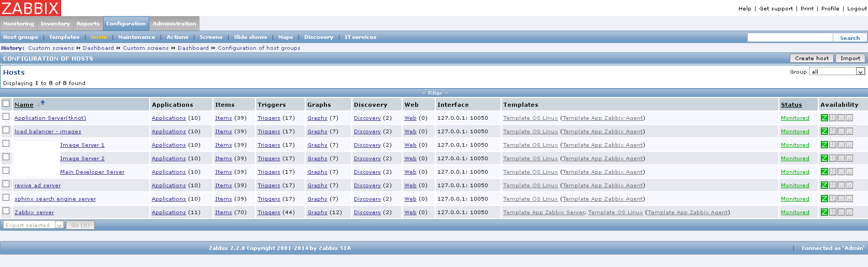Click IPMI icon for Zabbix server row
The image size is (868, 267).
[x=849, y=212]
